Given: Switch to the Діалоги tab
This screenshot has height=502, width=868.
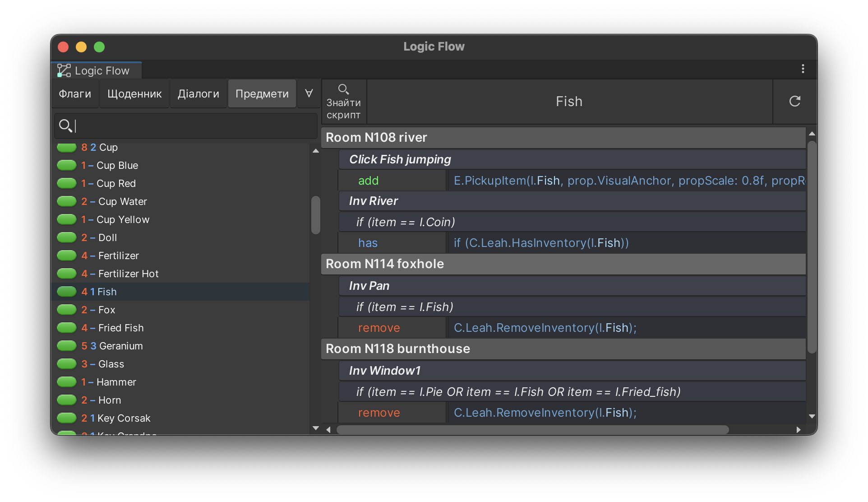Looking at the screenshot, I should (198, 93).
